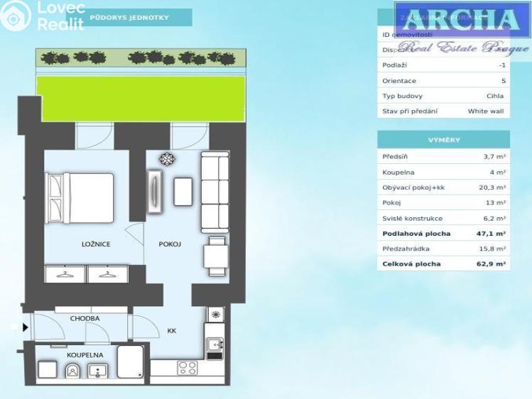
Task: Click the coffee table in POKOJ
Action: point(183,192)
